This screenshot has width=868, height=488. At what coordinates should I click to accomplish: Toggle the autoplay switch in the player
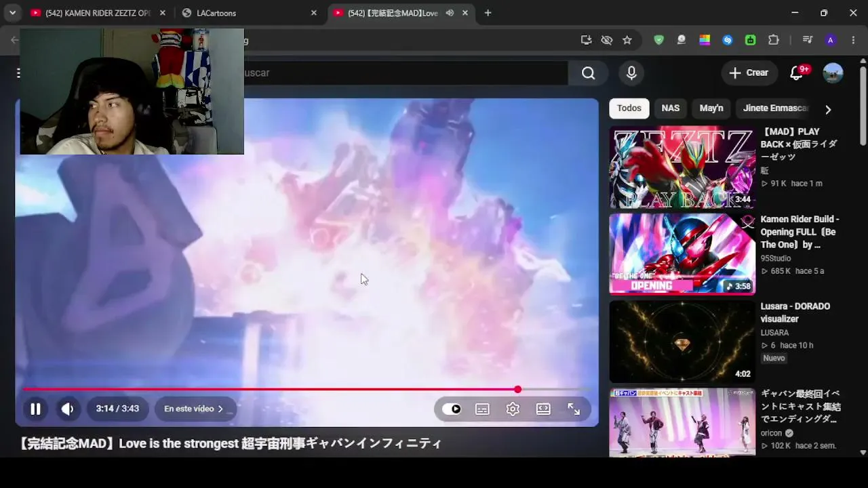(x=452, y=409)
